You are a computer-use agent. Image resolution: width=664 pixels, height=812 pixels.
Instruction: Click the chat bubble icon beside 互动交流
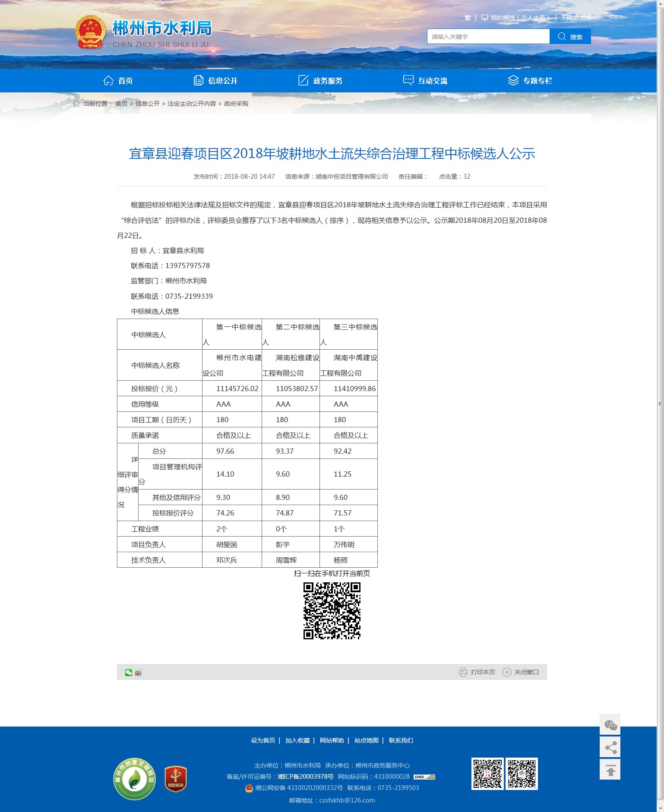pos(408,80)
